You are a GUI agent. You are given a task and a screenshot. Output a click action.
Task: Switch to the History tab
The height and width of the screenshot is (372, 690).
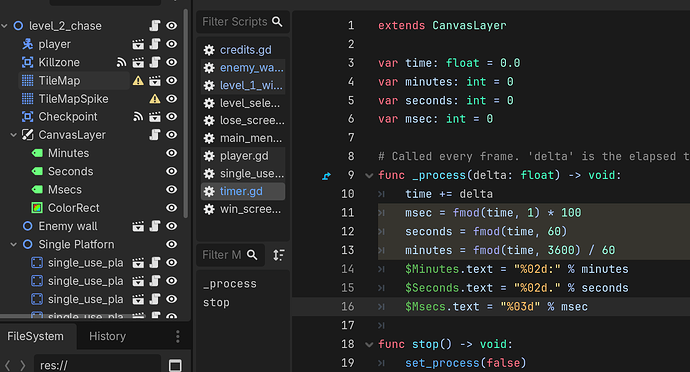coord(107,336)
